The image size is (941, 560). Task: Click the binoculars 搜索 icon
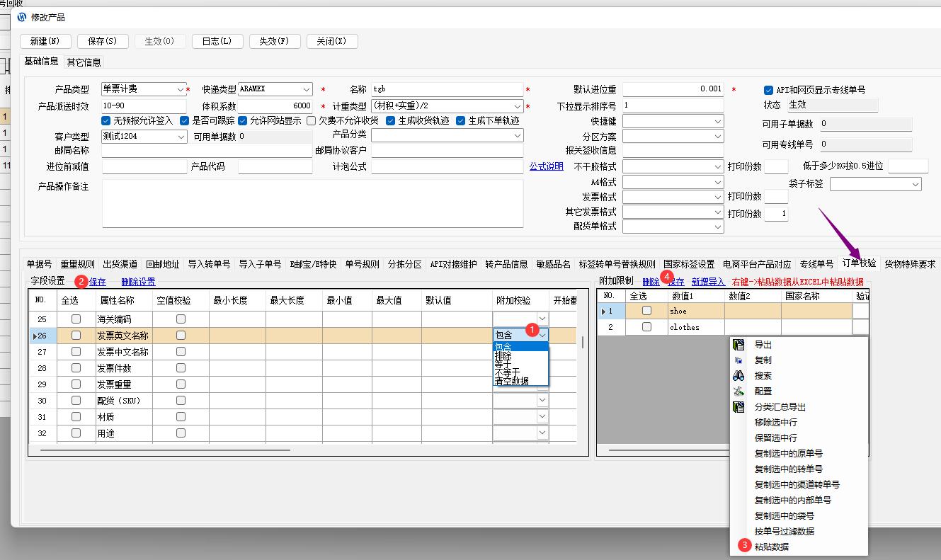tap(738, 376)
